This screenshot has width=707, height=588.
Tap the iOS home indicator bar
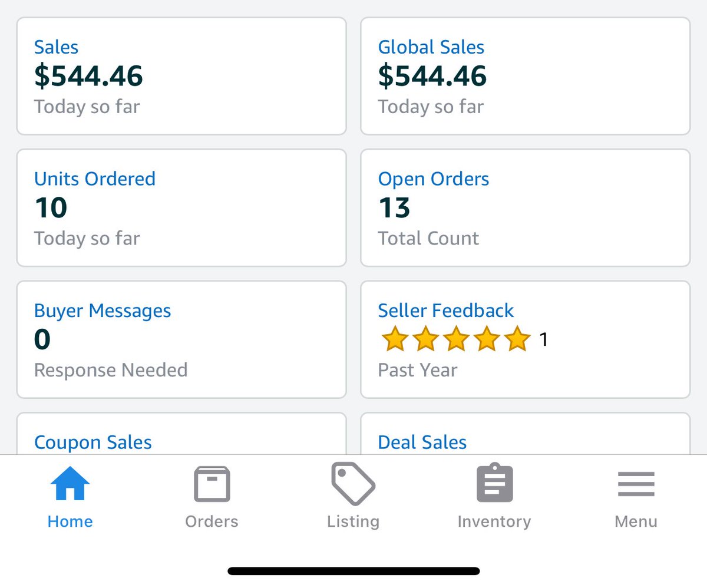click(353, 570)
